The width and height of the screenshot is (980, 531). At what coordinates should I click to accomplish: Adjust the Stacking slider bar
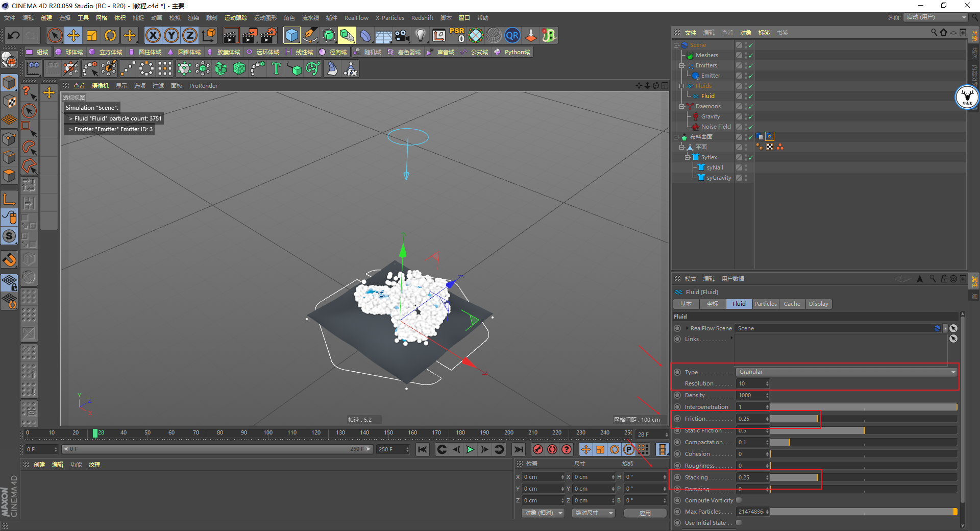click(x=864, y=477)
